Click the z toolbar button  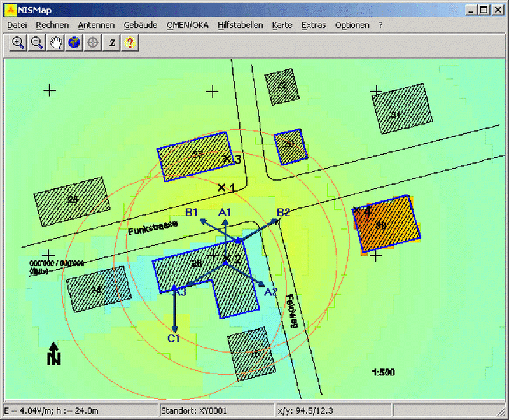[x=112, y=43]
